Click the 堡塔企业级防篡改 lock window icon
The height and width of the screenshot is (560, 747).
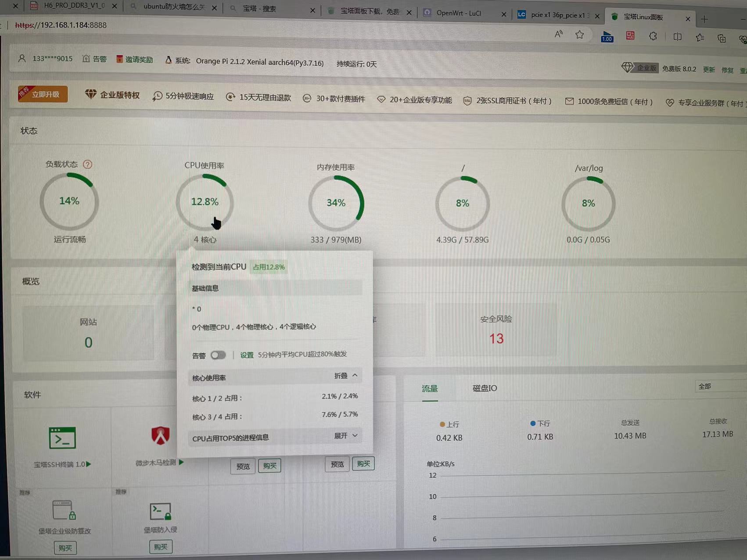(x=64, y=510)
